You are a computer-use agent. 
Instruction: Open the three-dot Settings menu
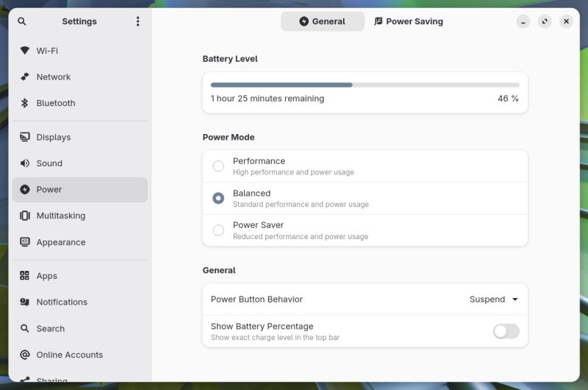[137, 21]
